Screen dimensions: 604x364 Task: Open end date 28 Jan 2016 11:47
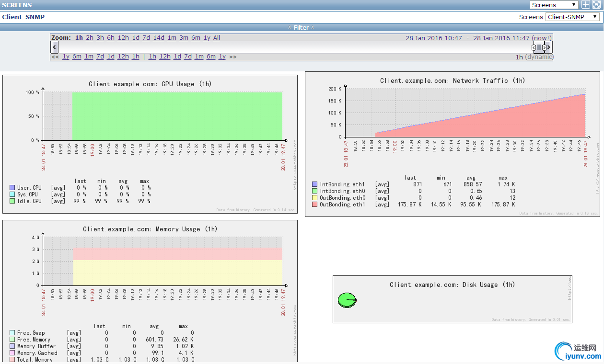pyautogui.click(x=501, y=38)
